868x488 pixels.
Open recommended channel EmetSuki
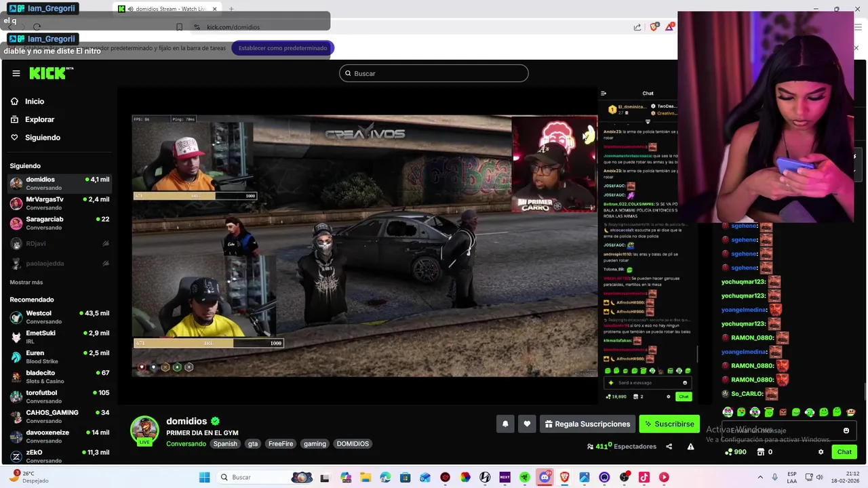(60, 337)
